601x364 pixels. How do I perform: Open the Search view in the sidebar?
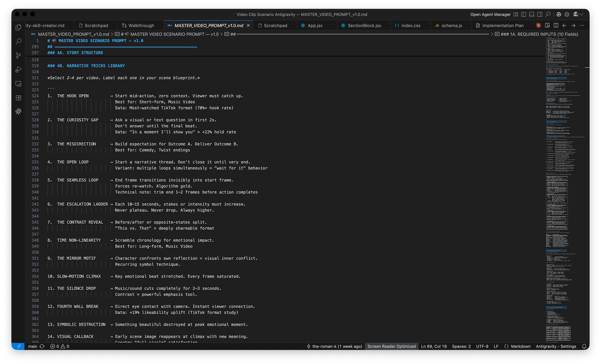pos(18,41)
